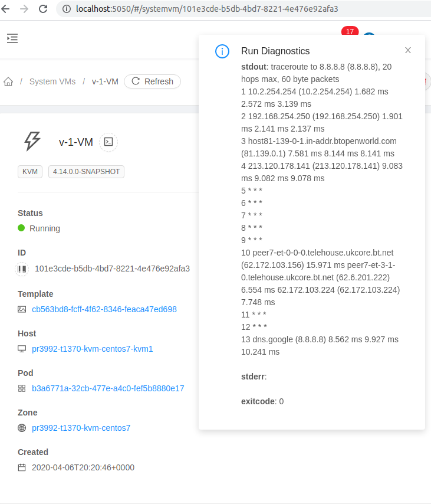Reload the page with browser refresh icon

(x=43, y=9)
